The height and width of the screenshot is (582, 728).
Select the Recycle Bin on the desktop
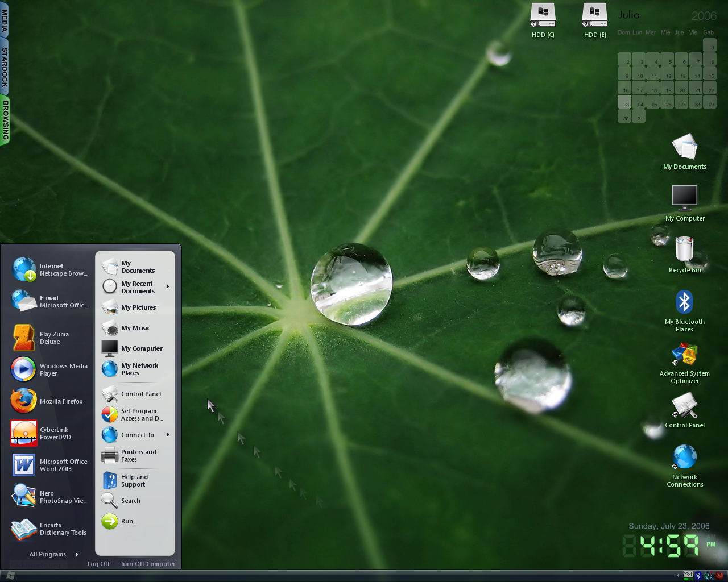[685, 255]
